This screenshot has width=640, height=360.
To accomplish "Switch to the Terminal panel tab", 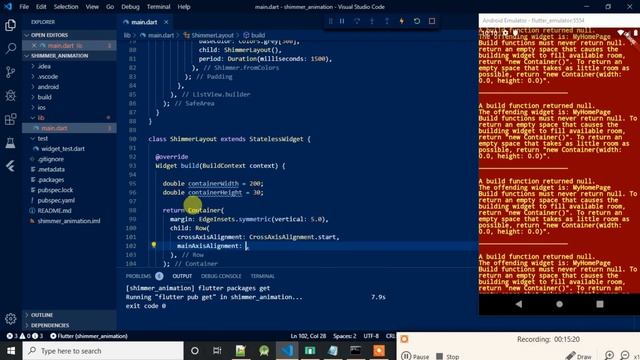I will pyautogui.click(x=262, y=276).
